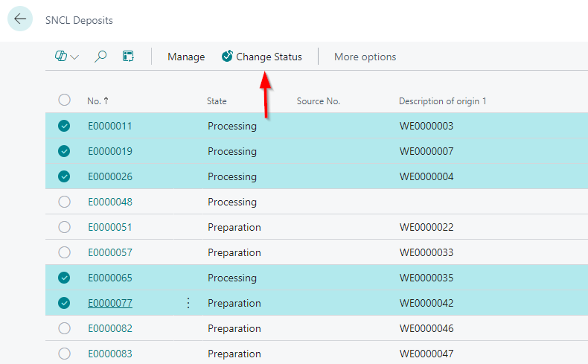Open row options for E0000077
This screenshot has height=364, width=588.
click(188, 303)
